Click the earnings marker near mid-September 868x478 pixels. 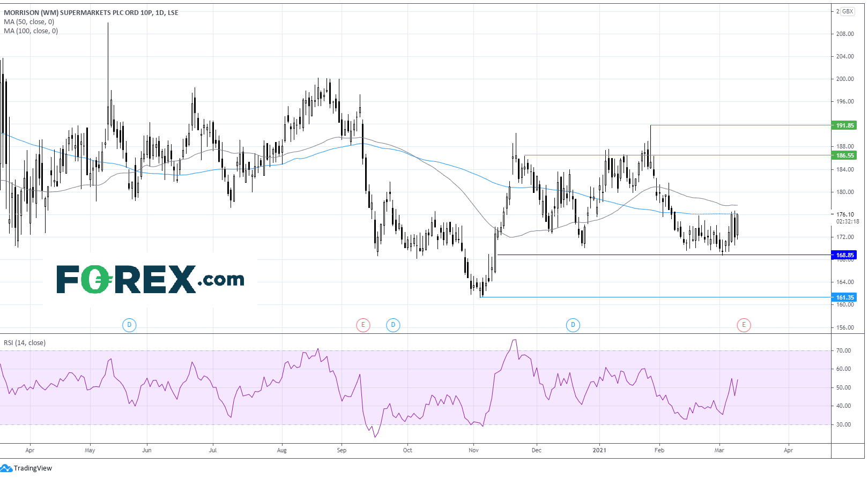[x=363, y=325]
